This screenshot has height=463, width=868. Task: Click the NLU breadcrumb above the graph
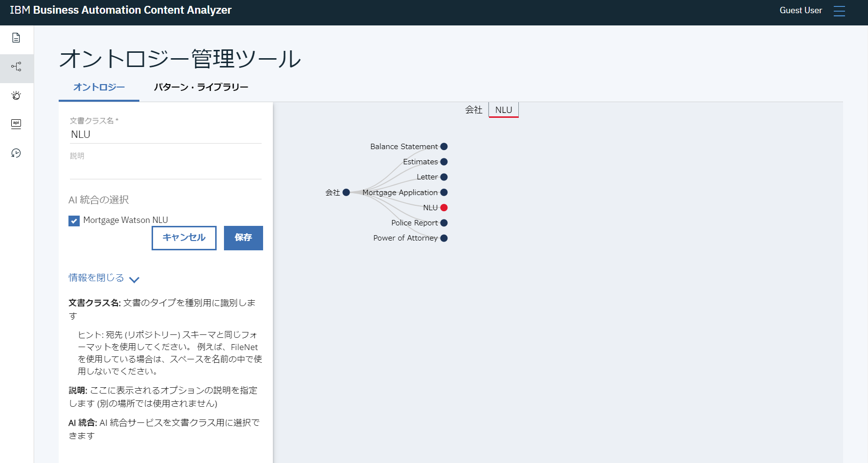coord(503,110)
